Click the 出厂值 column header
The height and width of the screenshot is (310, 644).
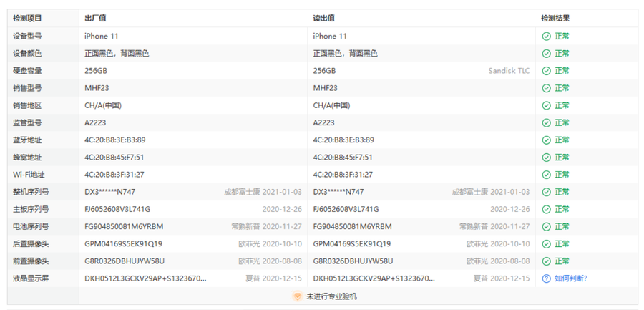point(96,19)
